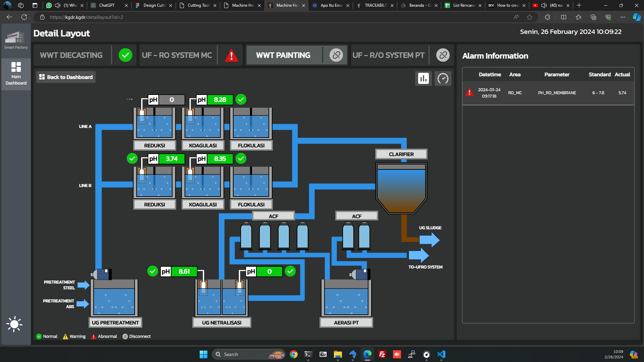
Task: Click the TO-UFRO System arrow
Action: click(x=418, y=255)
